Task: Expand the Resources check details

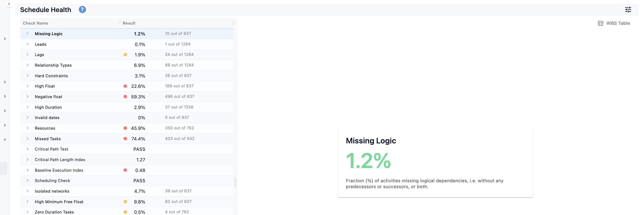Action: click(28, 128)
